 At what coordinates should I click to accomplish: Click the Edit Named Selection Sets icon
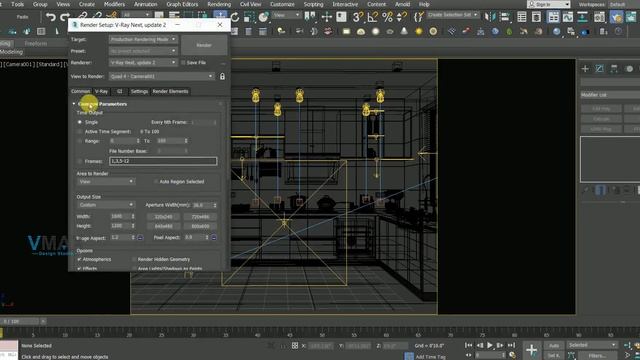pyautogui.click(x=419, y=17)
